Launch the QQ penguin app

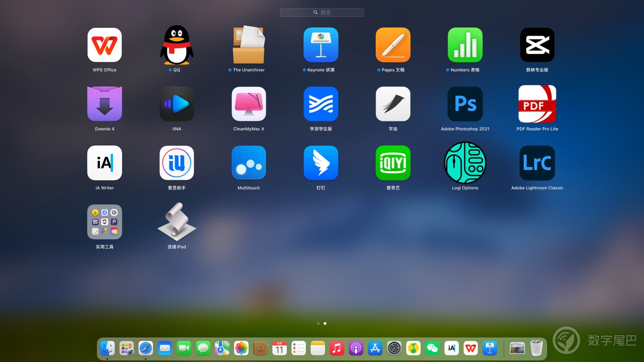point(177,45)
